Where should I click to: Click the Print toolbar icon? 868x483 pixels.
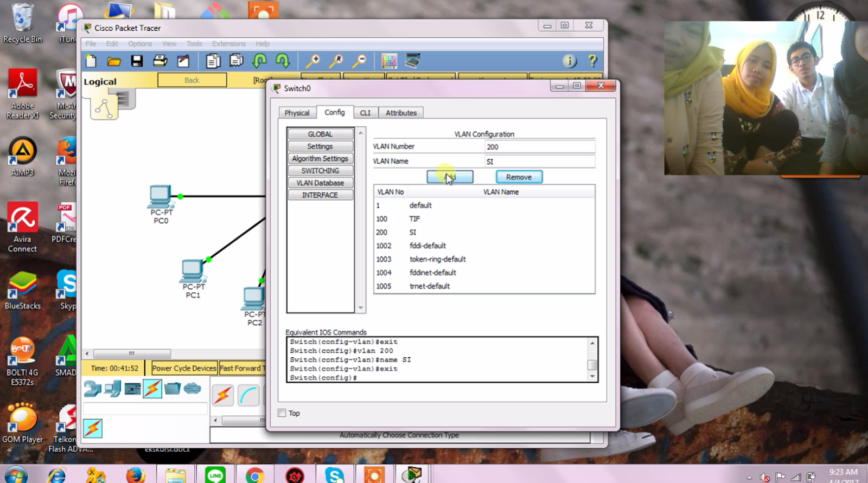click(x=160, y=61)
